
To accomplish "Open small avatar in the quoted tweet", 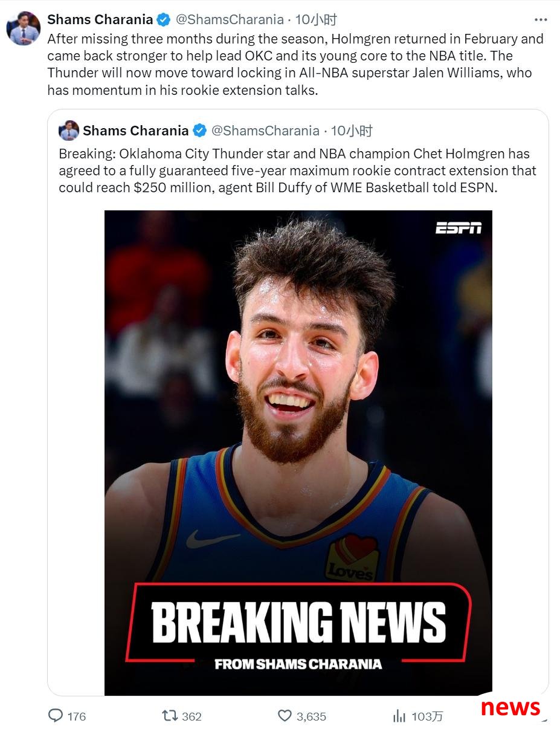I will point(69,131).
